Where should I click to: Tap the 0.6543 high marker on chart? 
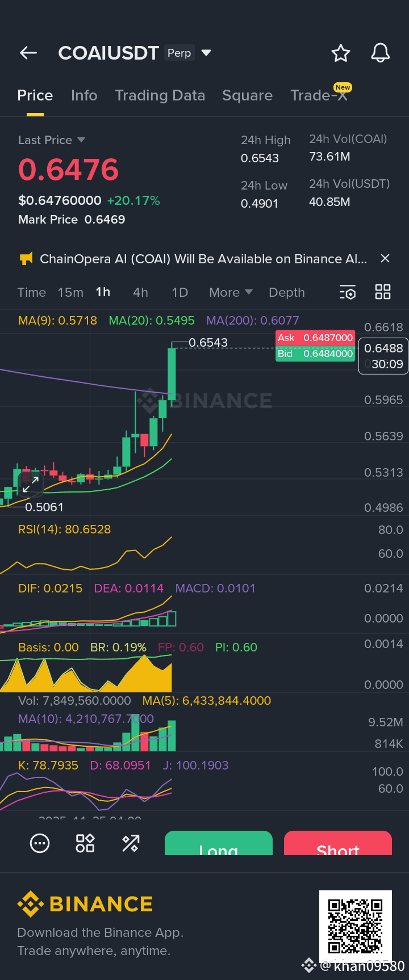208,343
